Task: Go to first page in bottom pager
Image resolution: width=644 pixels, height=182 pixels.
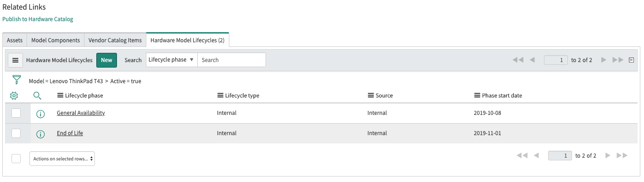Action: click(522, 156)
